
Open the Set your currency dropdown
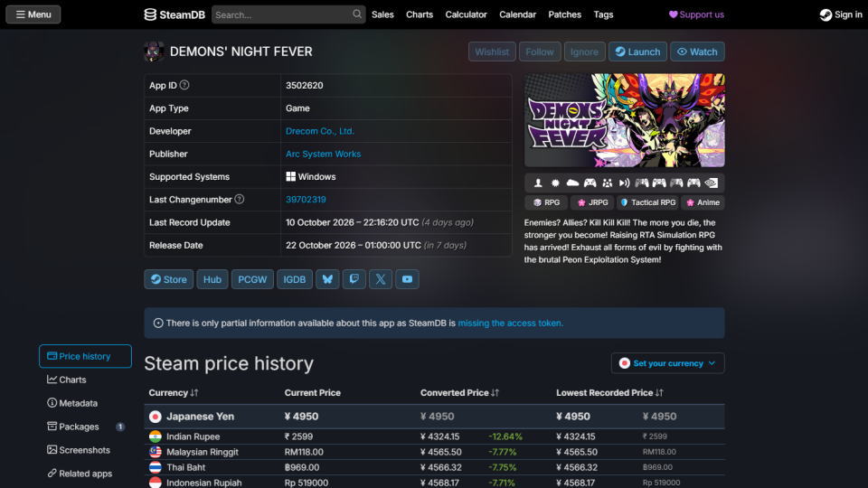click(x=667, y=363)
